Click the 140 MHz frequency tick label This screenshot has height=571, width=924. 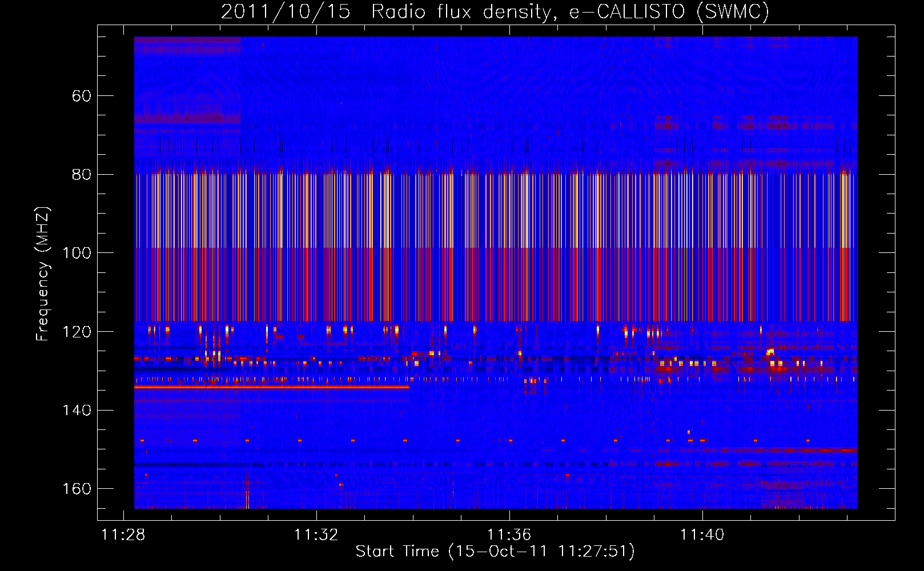[x=77, y=410]
